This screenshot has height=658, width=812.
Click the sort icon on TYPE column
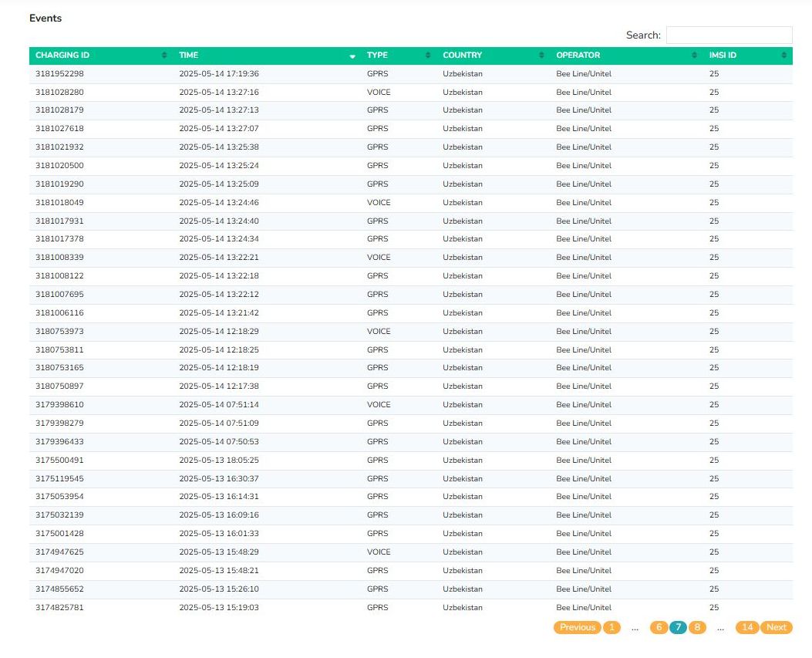[x=427, y=55]
